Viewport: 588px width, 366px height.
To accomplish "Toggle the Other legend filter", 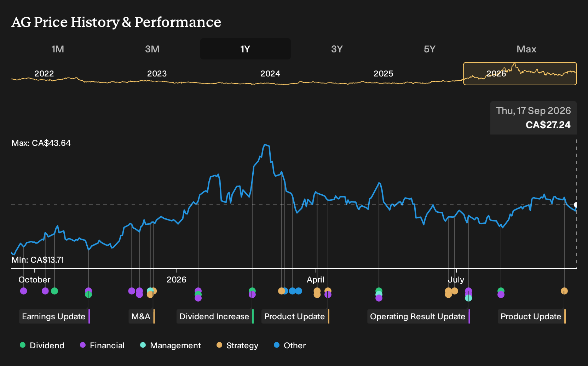I will (x=290, y=345).
